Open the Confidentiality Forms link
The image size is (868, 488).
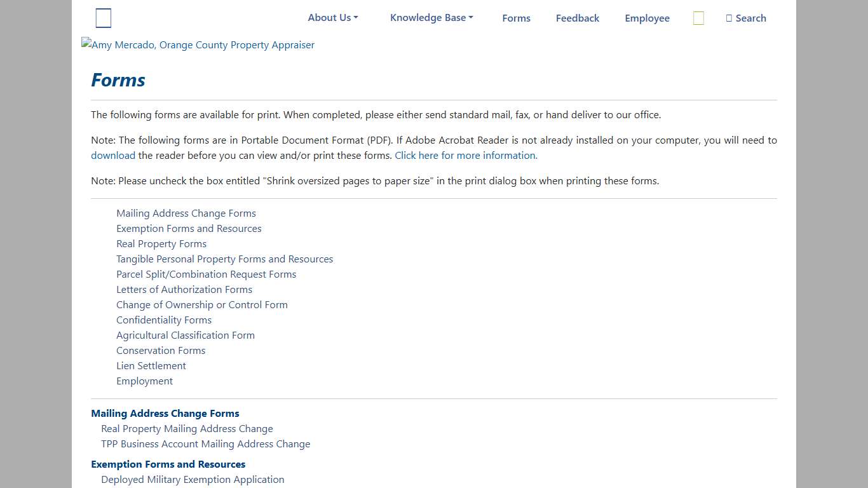164,320
